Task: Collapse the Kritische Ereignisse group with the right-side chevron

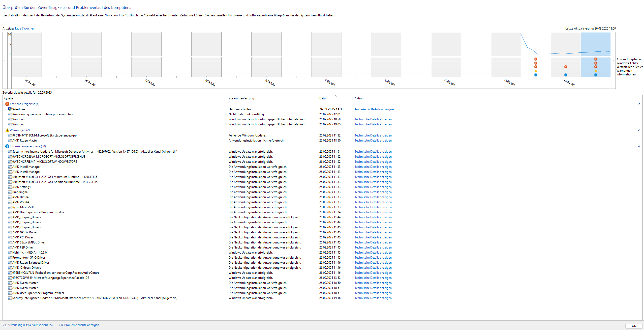Action: 639,104
